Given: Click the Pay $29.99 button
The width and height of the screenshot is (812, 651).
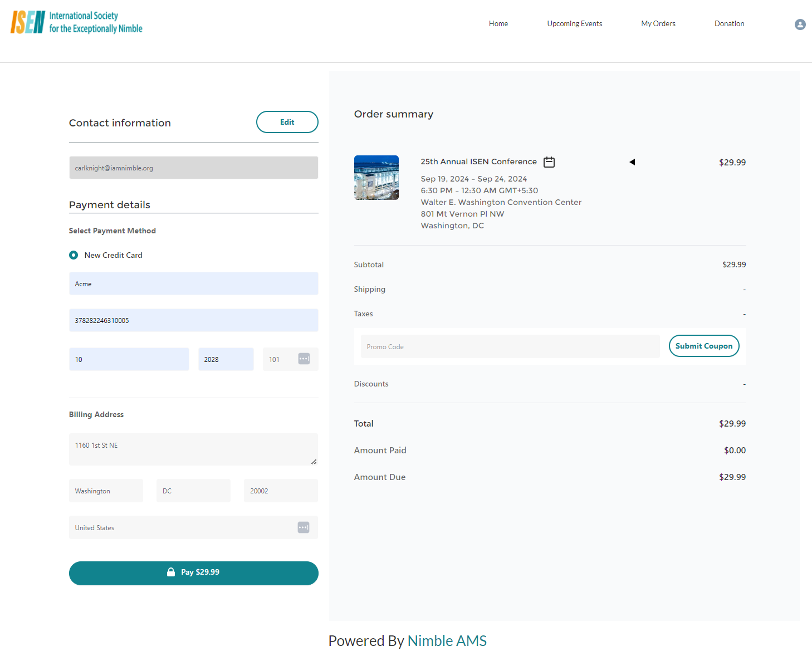Looking at the screenshot, I should (193, 573).
